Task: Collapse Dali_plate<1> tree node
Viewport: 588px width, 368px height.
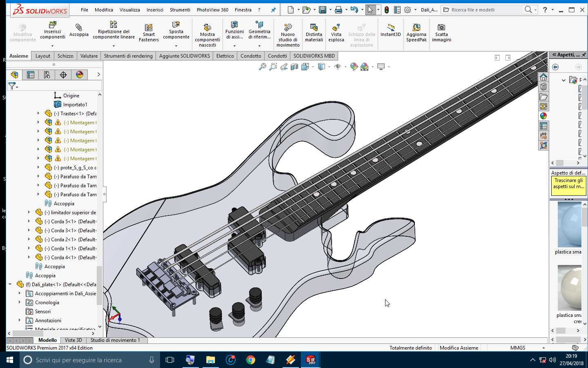Action: point(10,284)
